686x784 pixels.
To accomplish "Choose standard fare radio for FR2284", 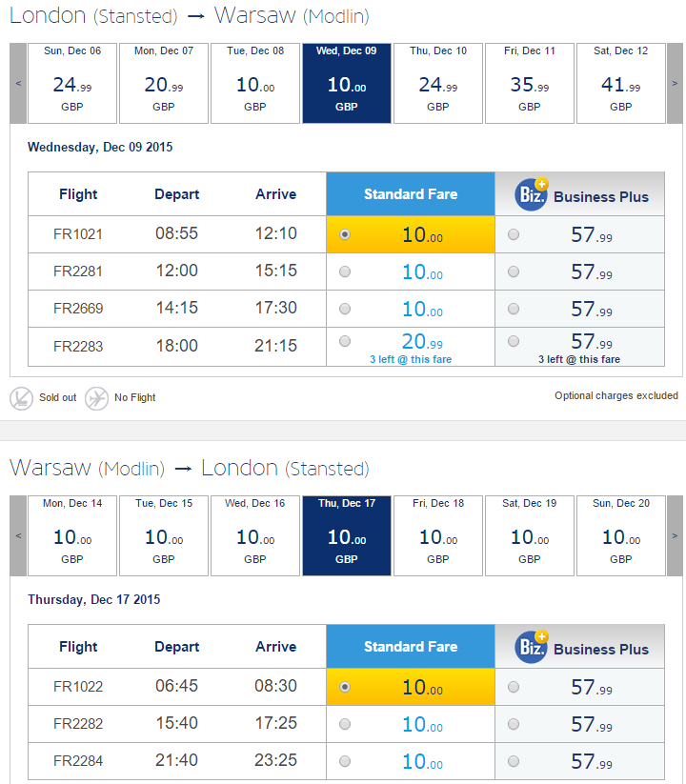I will 345,761.
